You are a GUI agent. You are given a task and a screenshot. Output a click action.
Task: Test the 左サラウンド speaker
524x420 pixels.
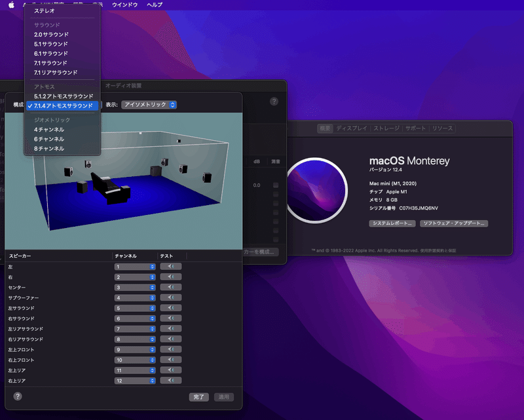(x=171, y=308)
